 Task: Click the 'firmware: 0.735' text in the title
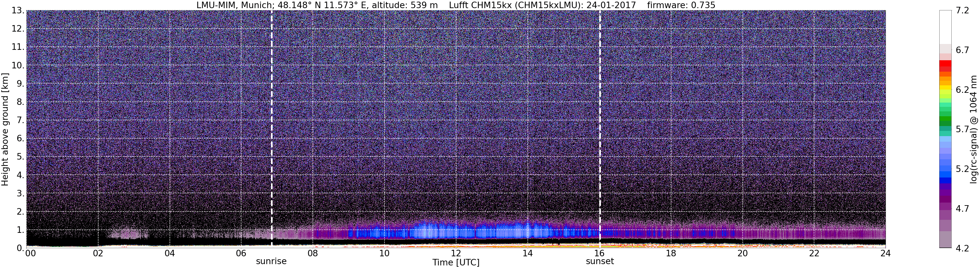tap(681, 5)
